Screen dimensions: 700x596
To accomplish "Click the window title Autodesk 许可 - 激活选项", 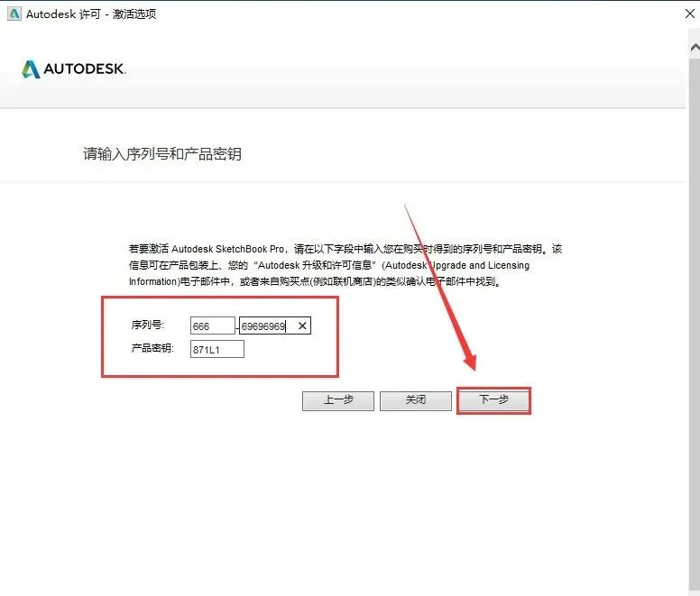I will (91, 14).
